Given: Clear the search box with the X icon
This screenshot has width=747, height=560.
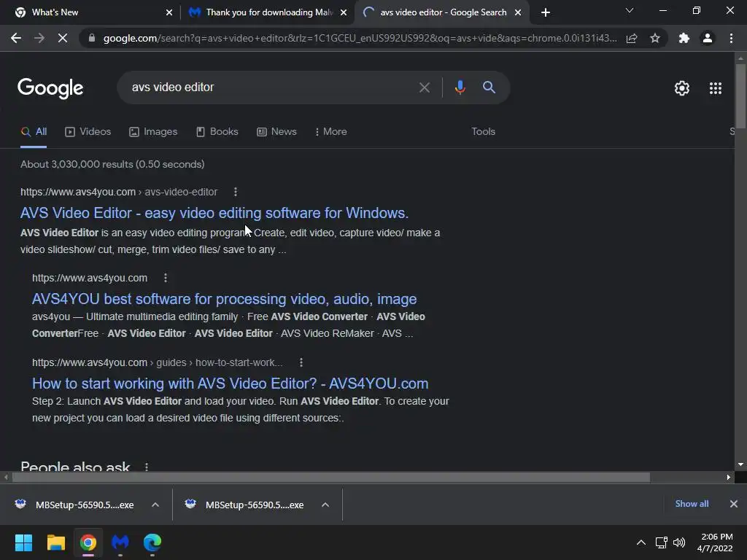Looking at the screenshot, I should coord(425,87).
